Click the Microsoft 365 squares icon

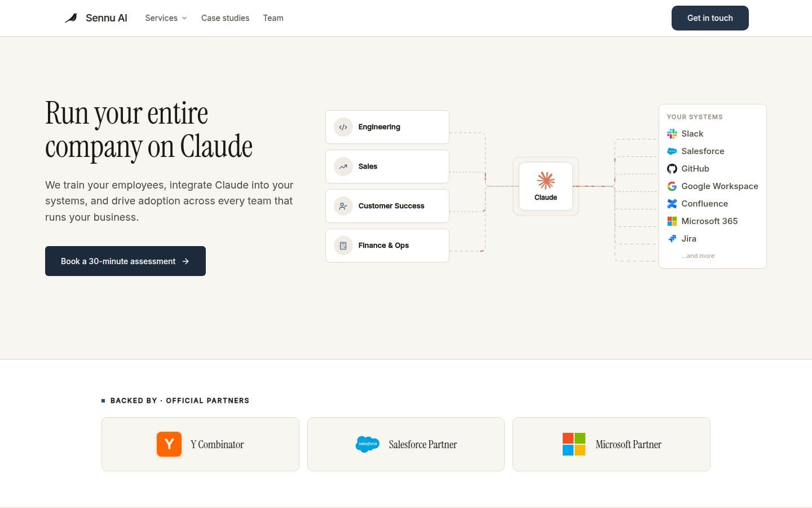pos(672,221)
